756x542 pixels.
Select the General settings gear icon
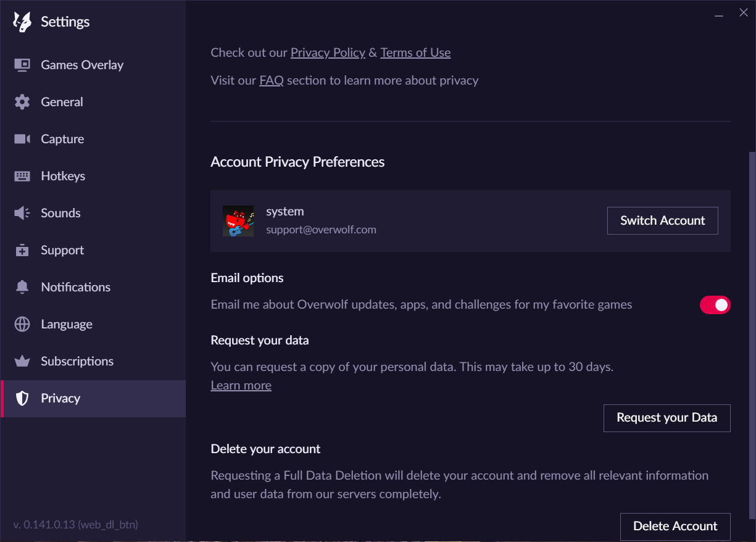click(22, 101)
